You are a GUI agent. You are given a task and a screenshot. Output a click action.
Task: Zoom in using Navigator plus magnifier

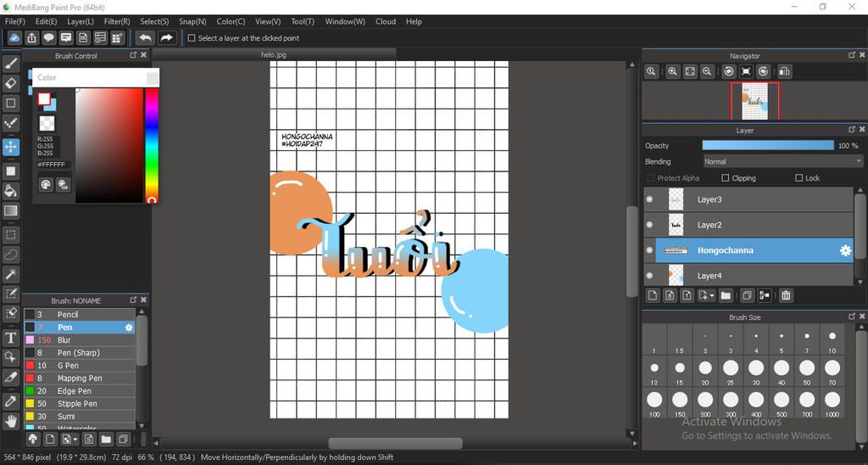point(672,71)
